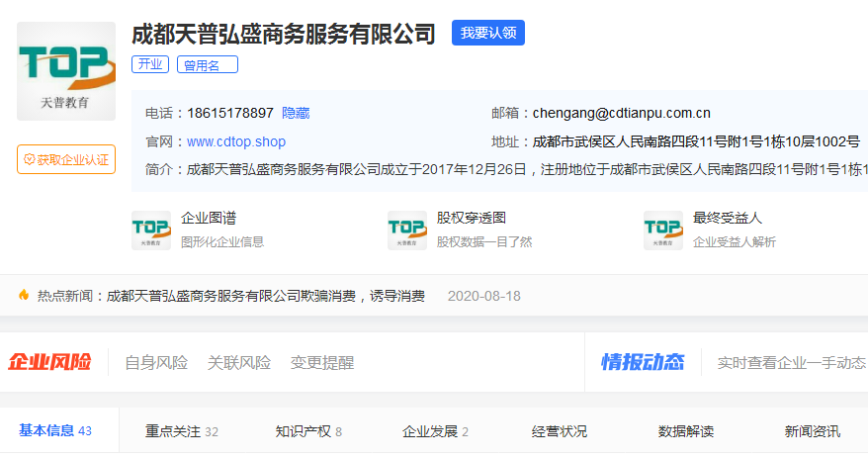The image size is (868, 460).
Task: Click the phone number 18615178897
Action: [230, 113]
